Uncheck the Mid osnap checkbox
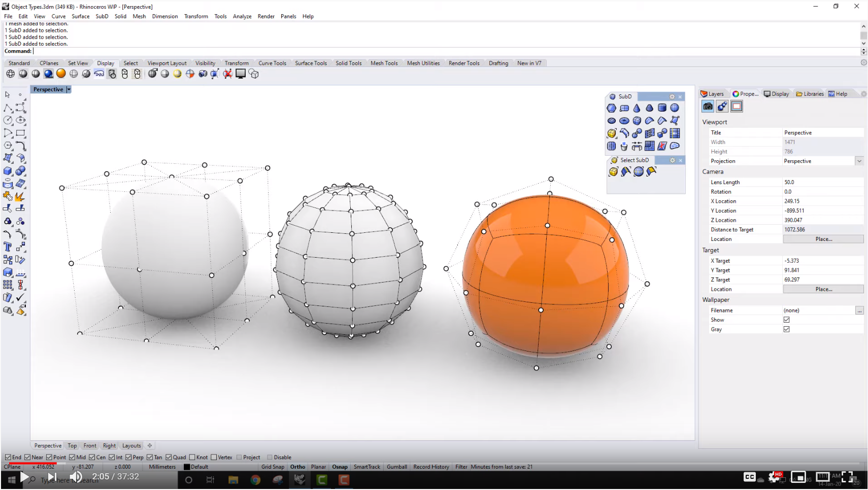 click(x=72, y=457)
